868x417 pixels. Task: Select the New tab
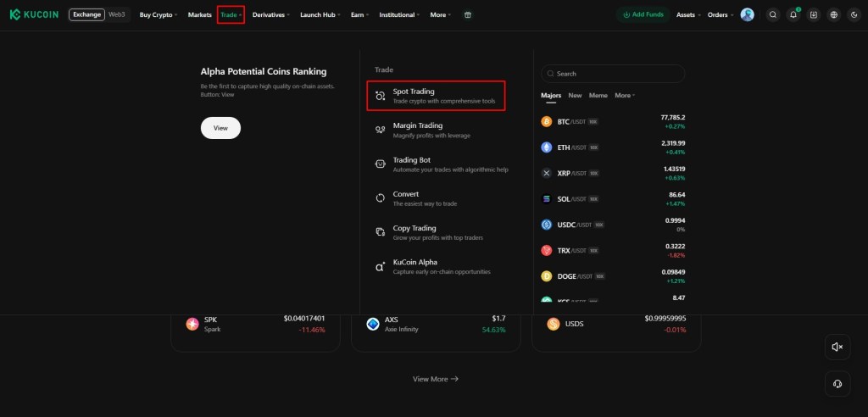click(x=576, y=95)
